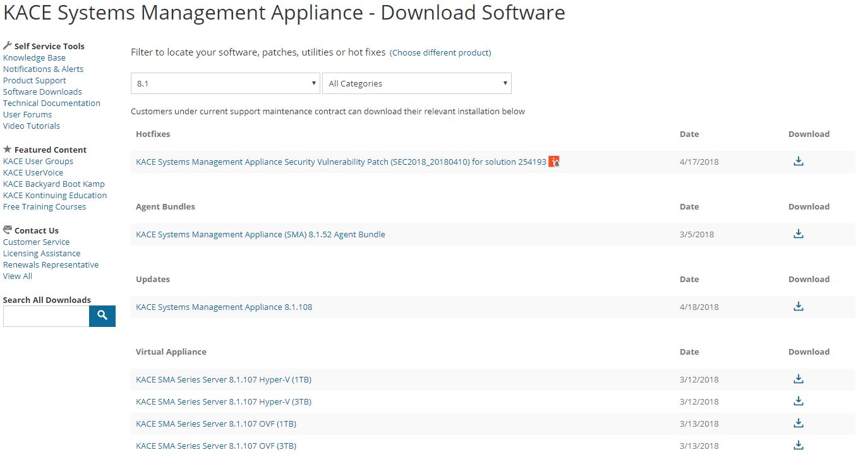Go to Notifications & Alerts
868x462 pixels.
[x=43, y=69]
